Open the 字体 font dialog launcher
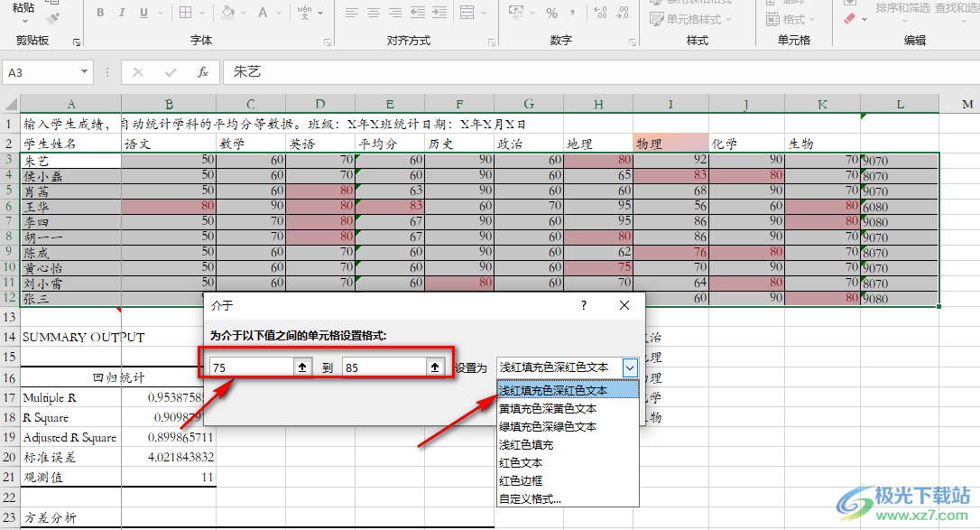 pyautogui.click(x=328, y=42)
